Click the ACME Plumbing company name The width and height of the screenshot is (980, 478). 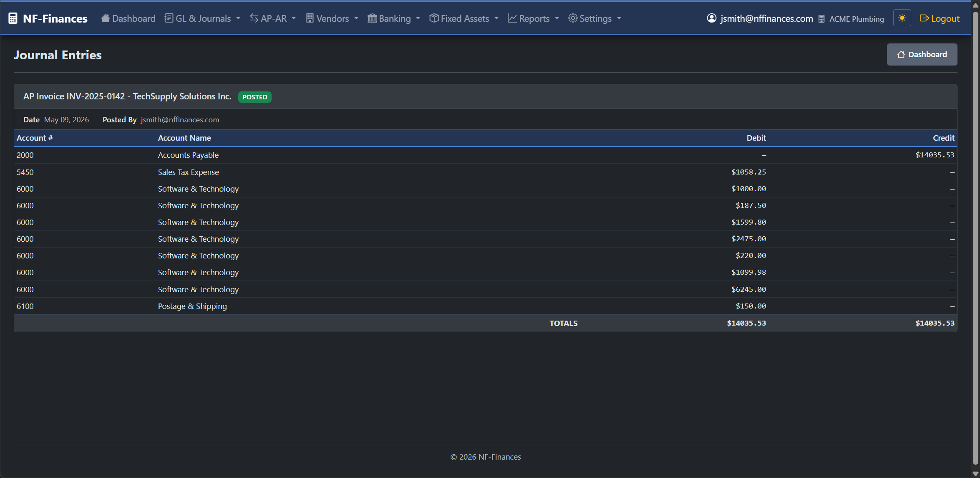[857, 19]
